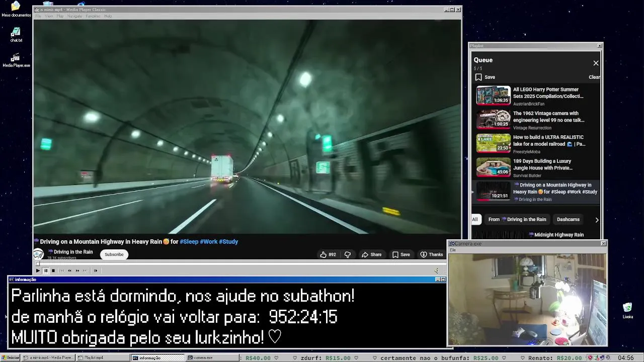Click the frame step button in Media Player Classic
The height and width of the screenshot is (362, 644).
(95, 270)
